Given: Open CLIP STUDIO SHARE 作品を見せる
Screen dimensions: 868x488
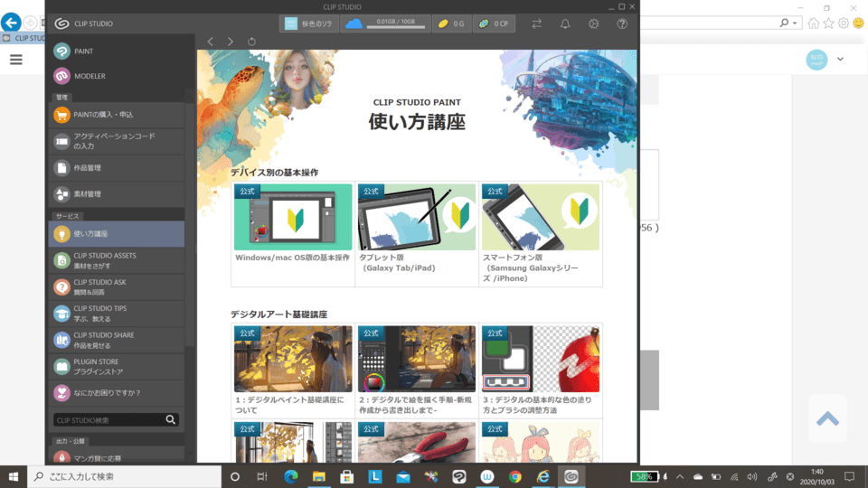Looking at the screenshot, I should [117, 340].
